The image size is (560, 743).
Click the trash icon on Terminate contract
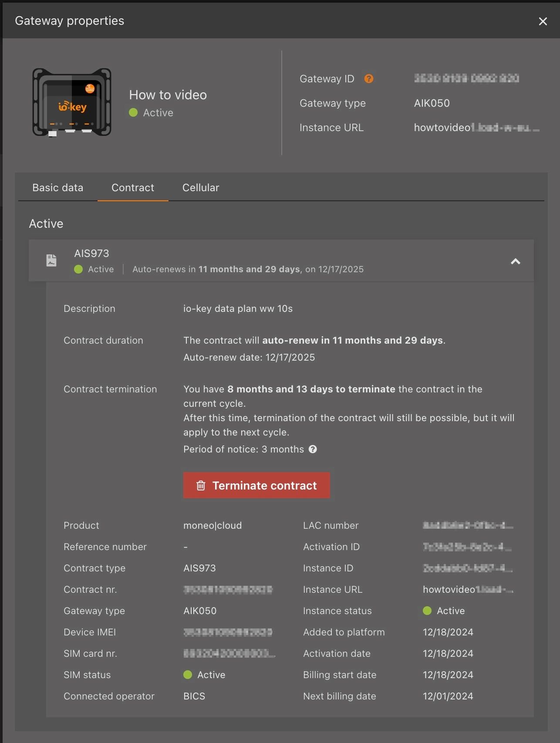point(201,486)
